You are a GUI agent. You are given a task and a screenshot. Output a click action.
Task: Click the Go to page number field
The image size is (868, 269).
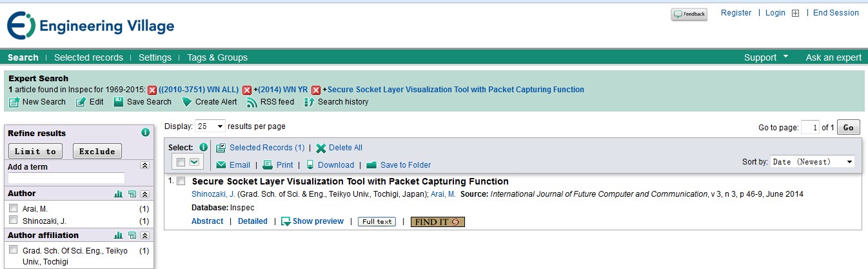click(810, 128)
